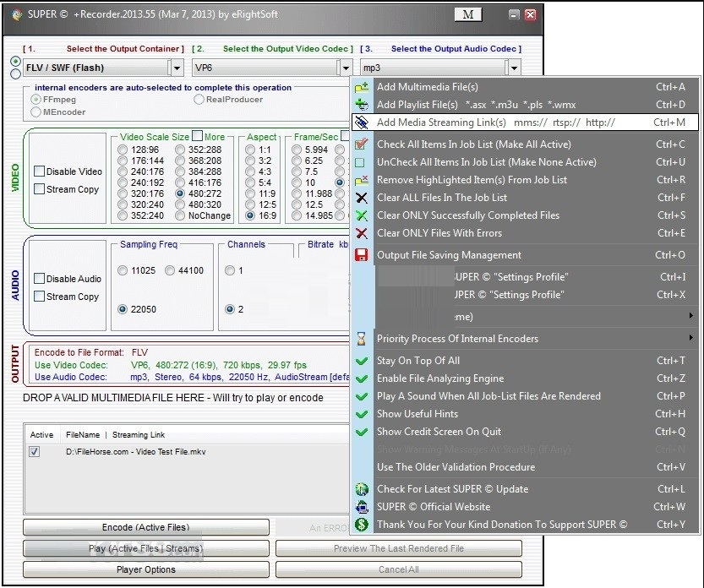Viewport: 704px width, 588px height.
Task: Click the globe Check For Latest Update icon
Action: coord(362,489)
